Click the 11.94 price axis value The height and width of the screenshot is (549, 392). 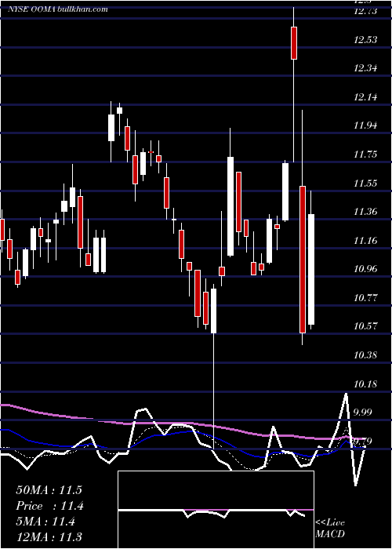(x=365, y=125)
